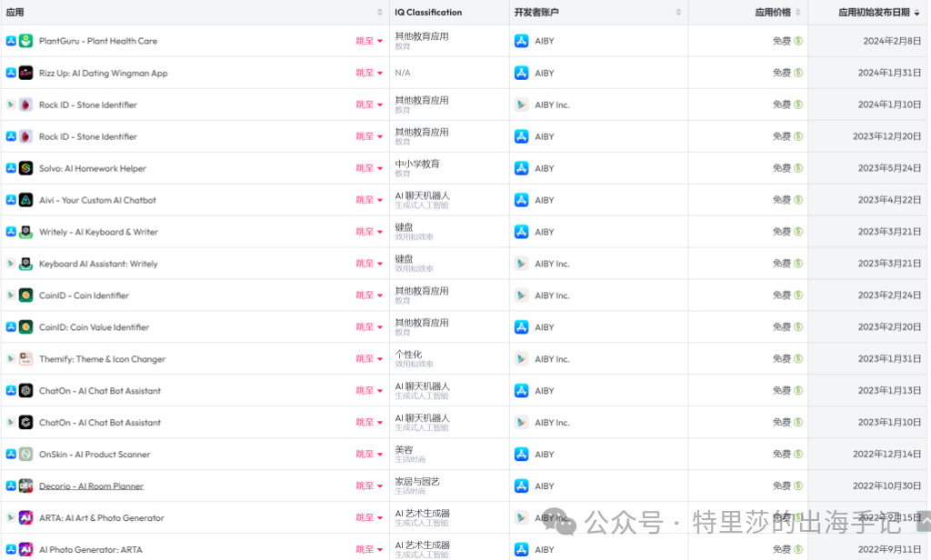Click the date 2024年2月8日
This screenshot has height=560, width=931.
coord(892,41)
